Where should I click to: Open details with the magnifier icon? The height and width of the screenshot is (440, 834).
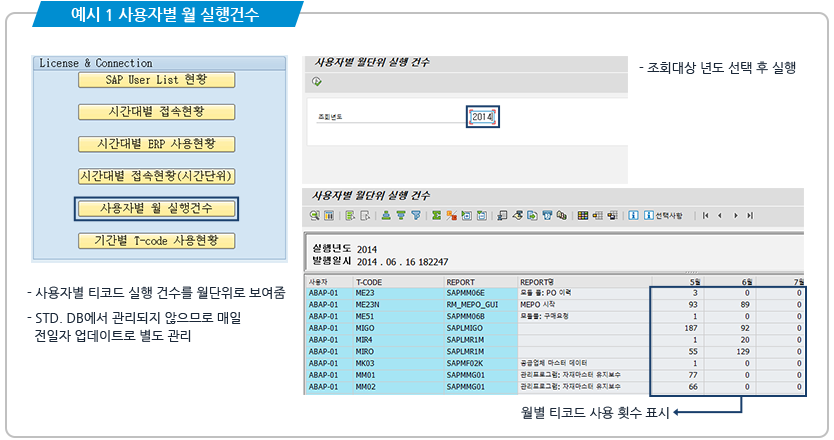[x=314, y=215]
